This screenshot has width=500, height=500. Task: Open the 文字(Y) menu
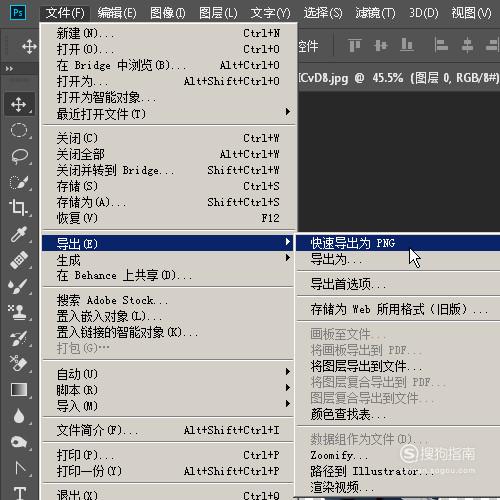tap(270, 13)
